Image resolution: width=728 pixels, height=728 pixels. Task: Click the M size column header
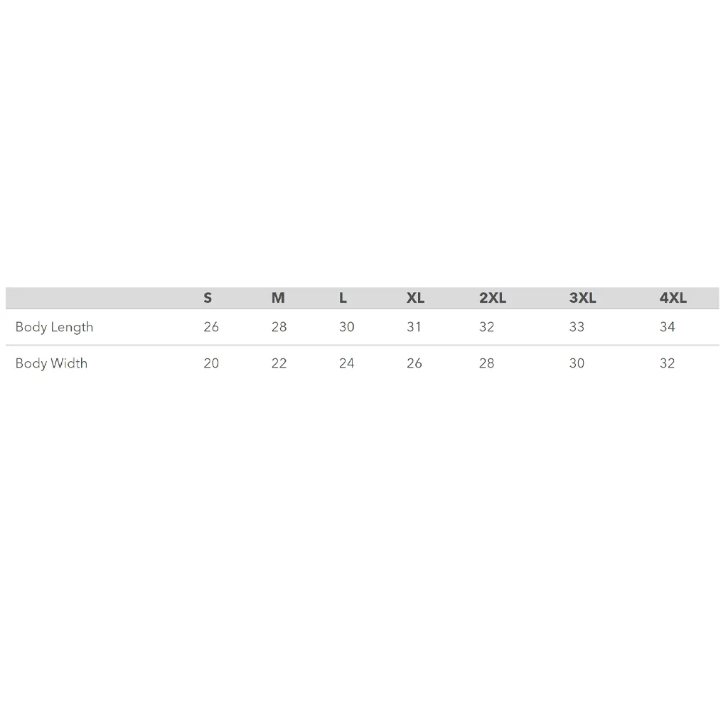pos(278,298)
